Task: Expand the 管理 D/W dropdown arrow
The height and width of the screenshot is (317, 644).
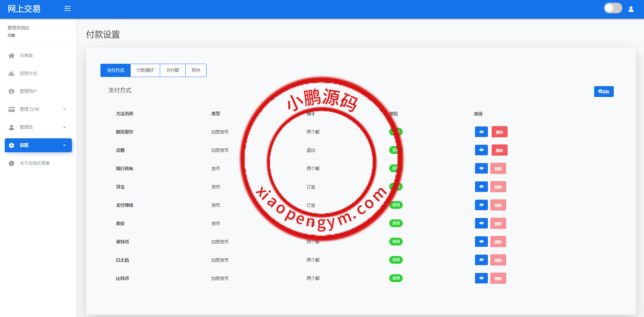Action: tap(64, 110)
